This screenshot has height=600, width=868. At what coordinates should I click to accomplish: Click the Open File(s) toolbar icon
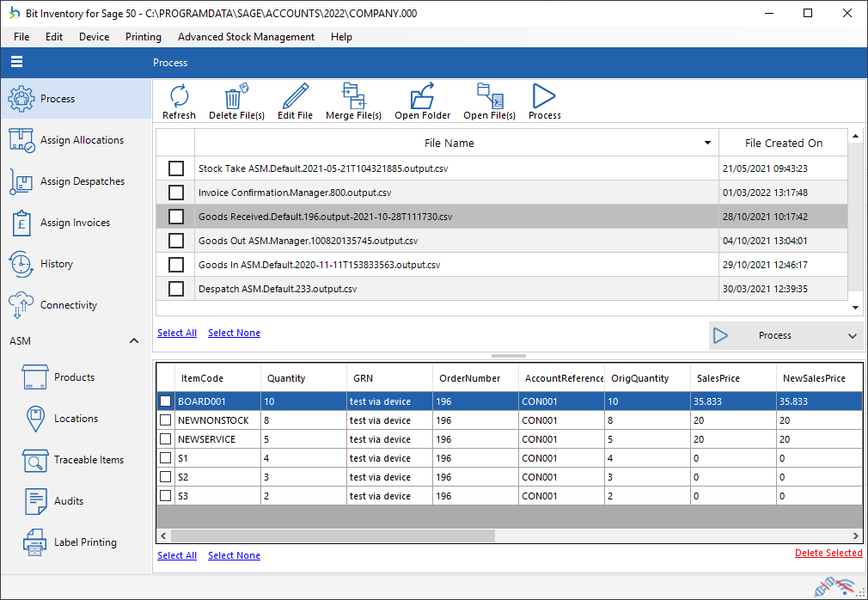click(489, 96)
